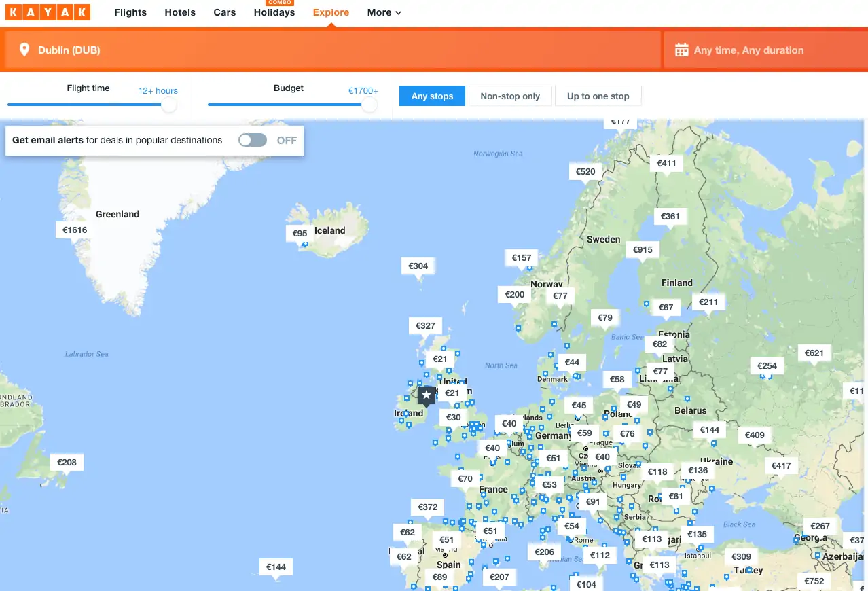Choose the Any stops filter
868x591 pixels.
(432, 96)
